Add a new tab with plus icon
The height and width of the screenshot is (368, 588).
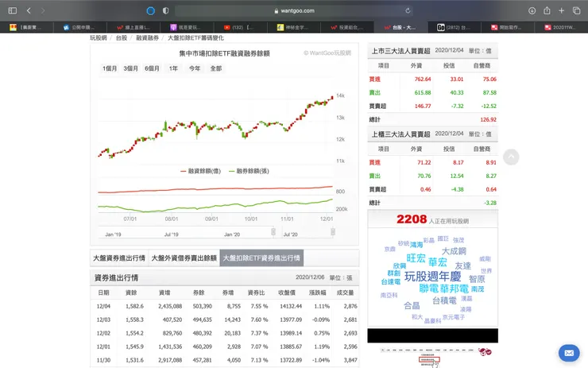pos(561,11)
